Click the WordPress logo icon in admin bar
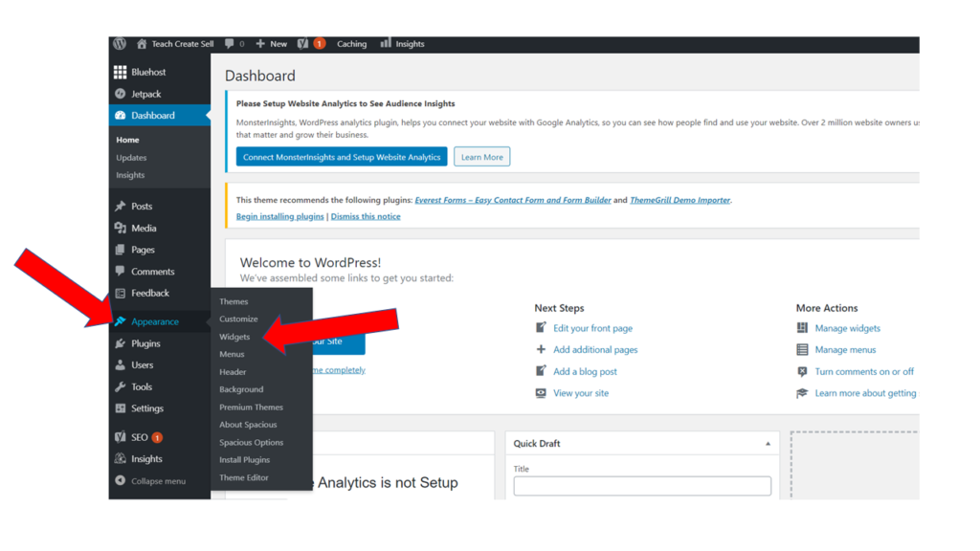Image resolution: width=980 pixels, height=551 pixels. [x=120, y=44]
